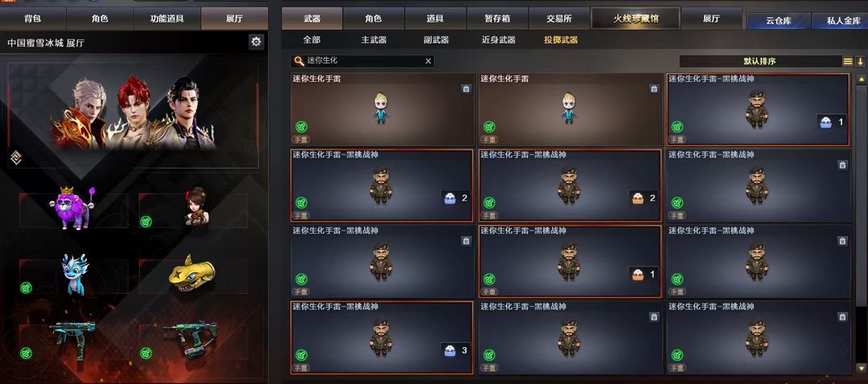
Task: Click trash icon on first 迷你生化手雷 item
Action: click(x=466, y=88)
